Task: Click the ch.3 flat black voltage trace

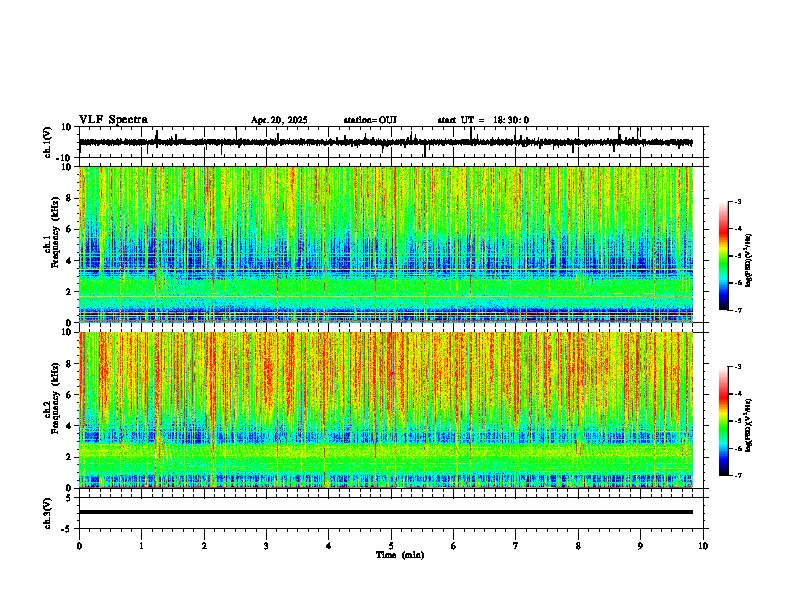Action: [386, 512]
